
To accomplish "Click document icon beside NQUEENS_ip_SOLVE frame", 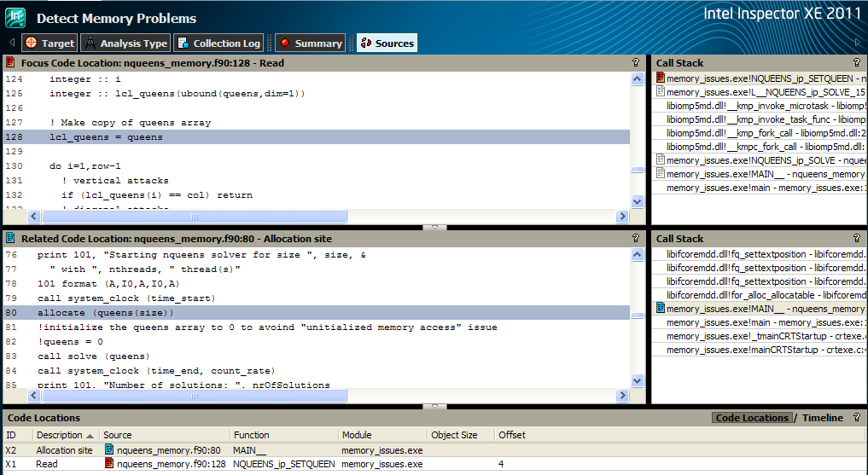I will click(661, 159).
